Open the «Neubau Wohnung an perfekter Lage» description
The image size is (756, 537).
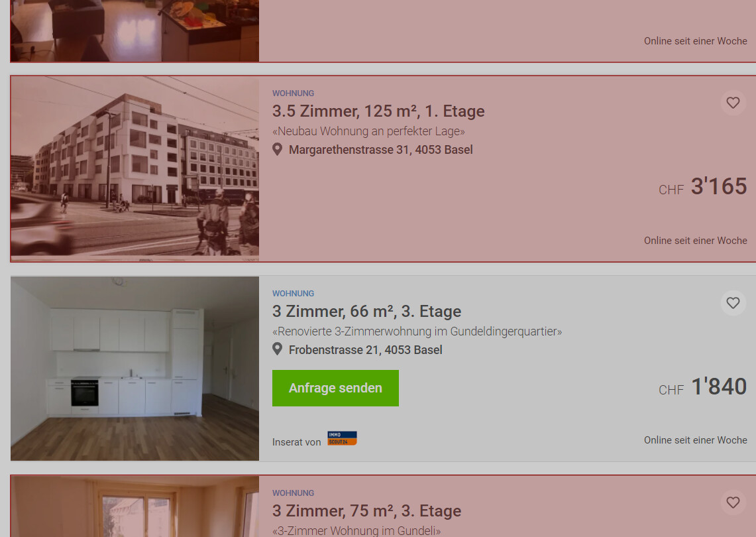point(369,131)
